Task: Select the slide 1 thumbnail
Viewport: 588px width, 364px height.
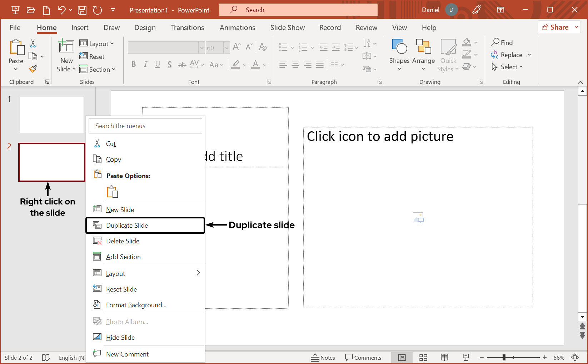Action: (x=51, y=115)
